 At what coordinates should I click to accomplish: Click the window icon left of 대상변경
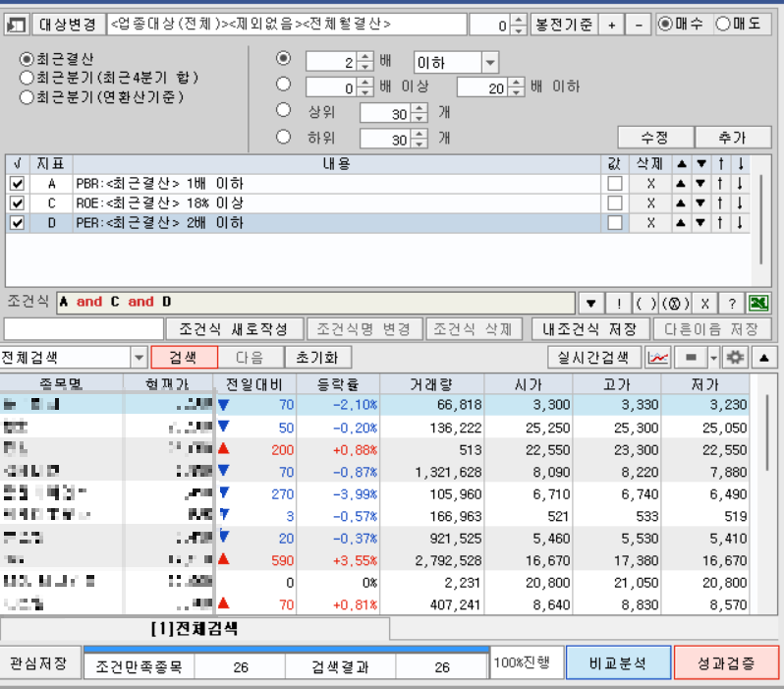[x=16, y=25]
